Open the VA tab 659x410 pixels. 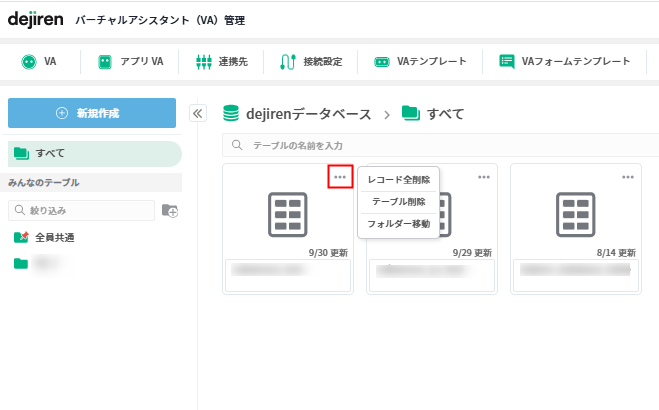[x=40, y=61]
